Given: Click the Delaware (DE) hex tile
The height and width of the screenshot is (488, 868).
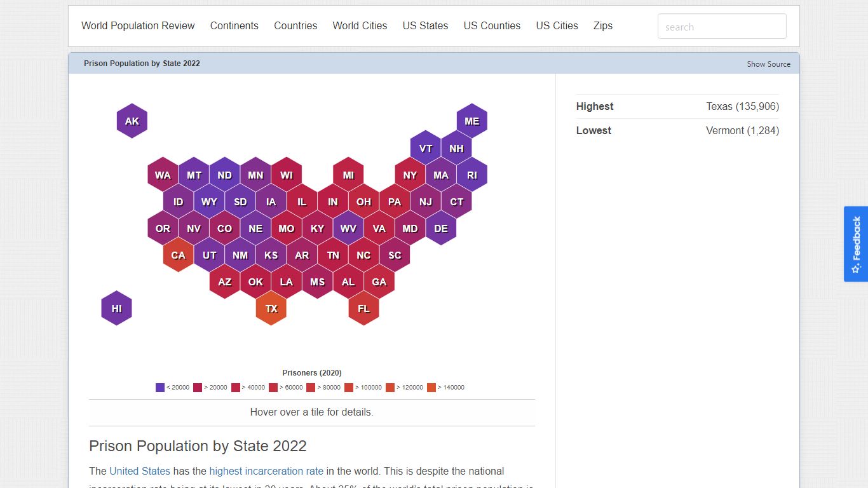Looking at the screenshot, I should pyautogui.click(x=441, y=228).
